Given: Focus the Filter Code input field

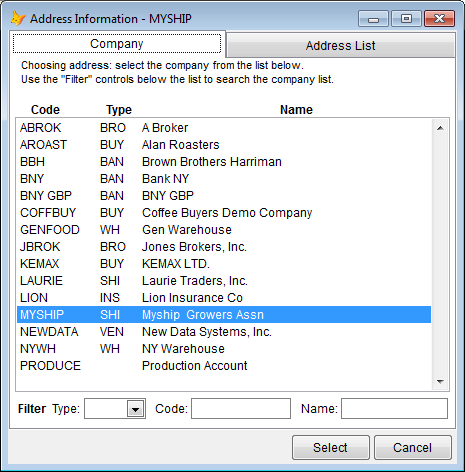Looking at the screenshot, I should pyautogui.click(x=241, y=409).
